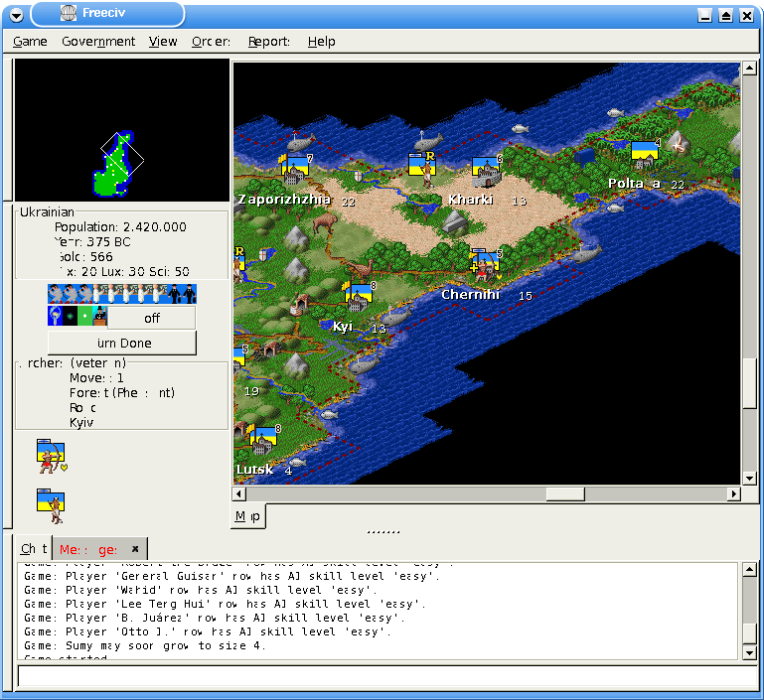Click the 'Lee Teng Hui' AI skill message
The height and width of the screenshot is (700, 764).
click(x=226, y=604)
